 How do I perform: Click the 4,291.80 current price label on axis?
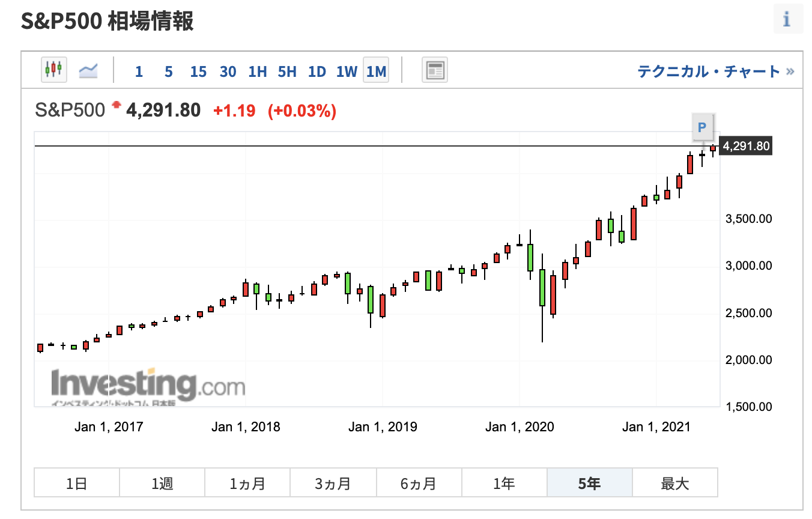[x=745, y=146]
